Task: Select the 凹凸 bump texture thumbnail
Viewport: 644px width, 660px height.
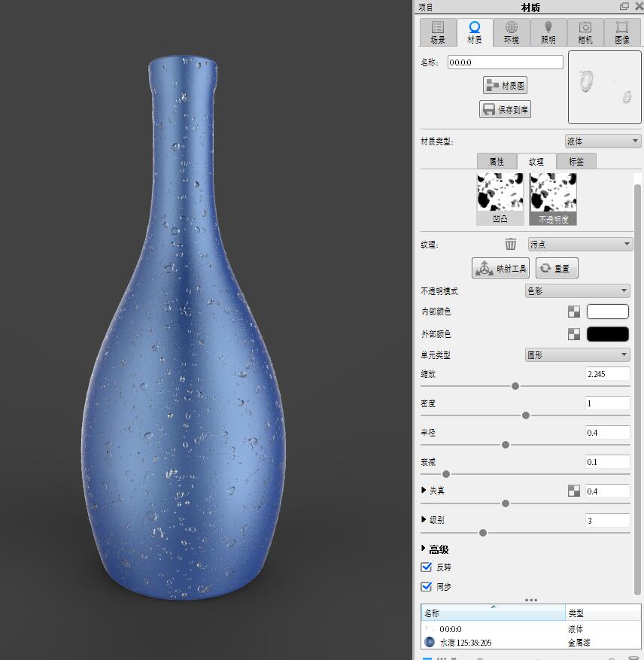Action: [x=500, y=199]
